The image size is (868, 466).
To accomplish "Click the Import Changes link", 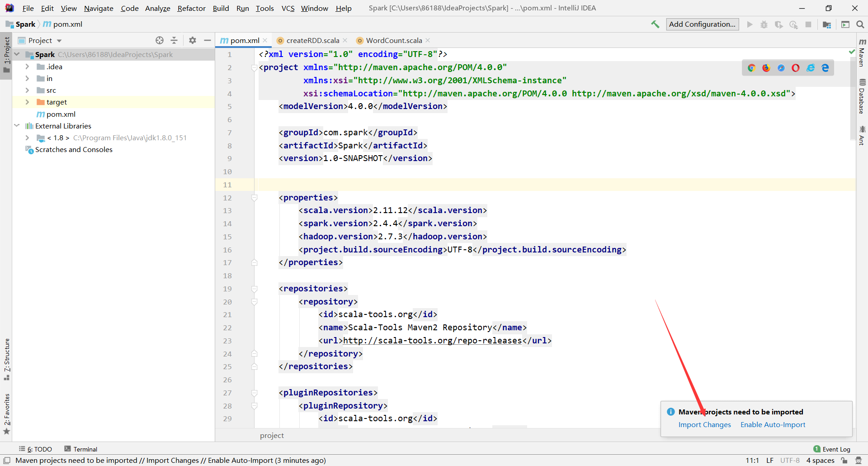I will pos(704,424).
